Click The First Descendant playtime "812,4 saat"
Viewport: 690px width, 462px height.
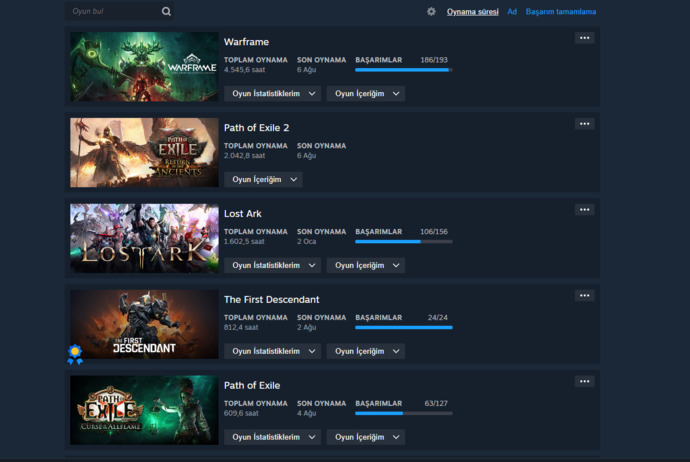tap(241, 327)
